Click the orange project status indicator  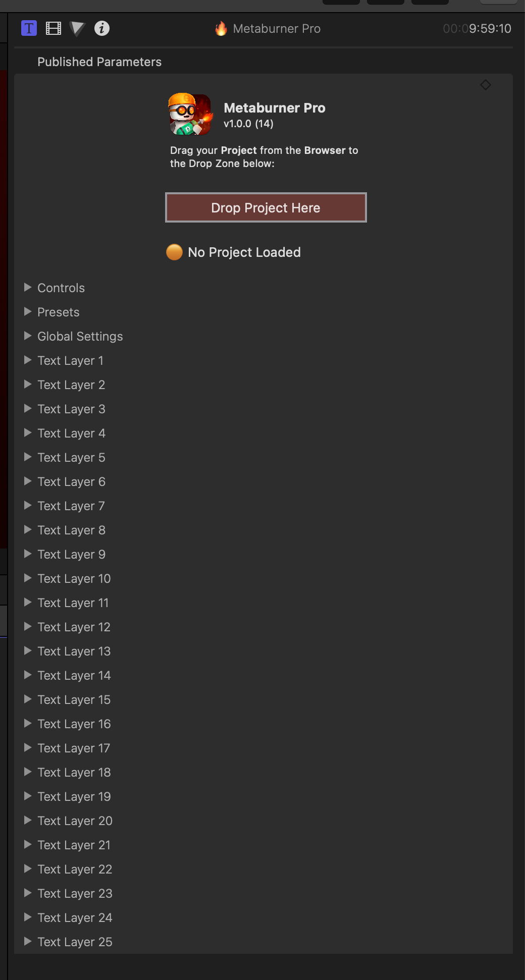click(x=174, y=252)
